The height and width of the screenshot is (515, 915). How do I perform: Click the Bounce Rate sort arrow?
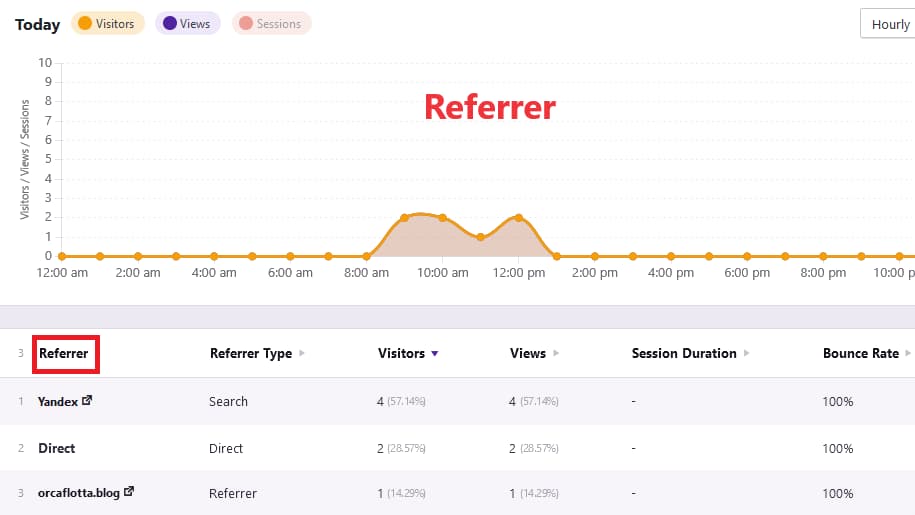point(907,354)
